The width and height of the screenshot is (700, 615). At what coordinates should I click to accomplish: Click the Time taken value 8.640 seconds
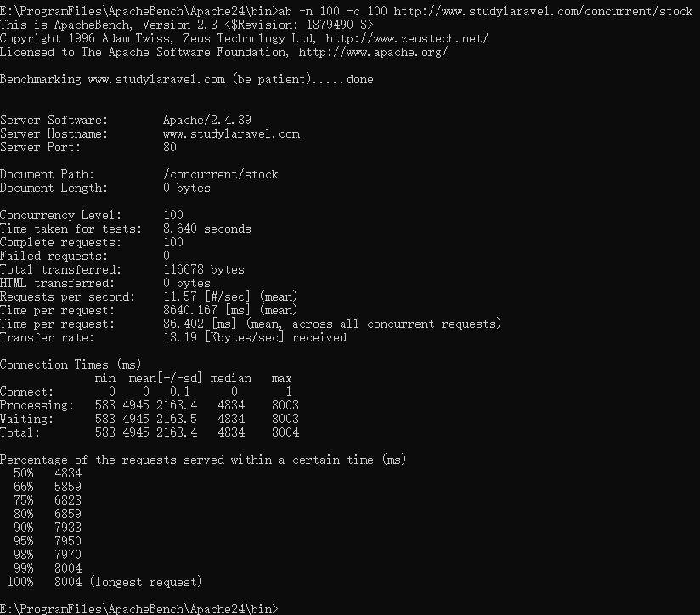point(207,229)
